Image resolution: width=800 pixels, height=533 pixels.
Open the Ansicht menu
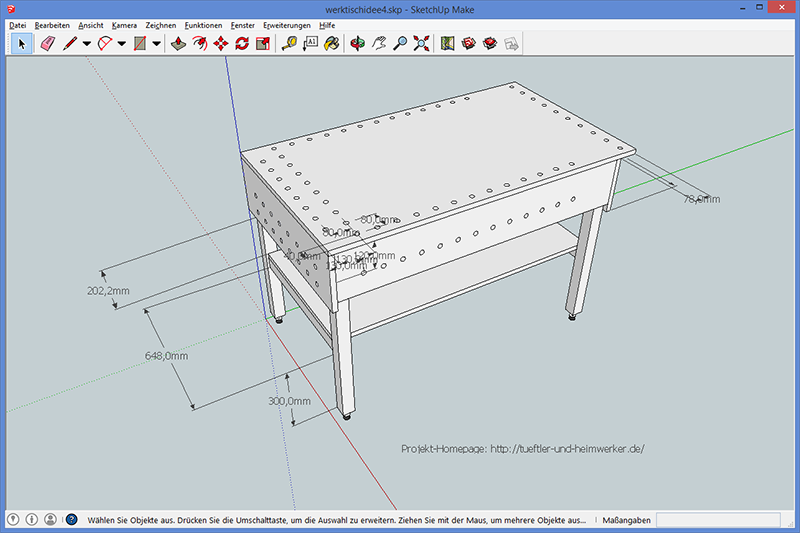[91, 25]
